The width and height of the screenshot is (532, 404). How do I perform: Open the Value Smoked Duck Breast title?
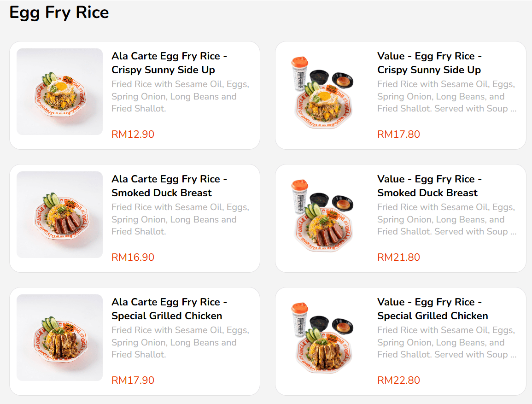[429, 186]
